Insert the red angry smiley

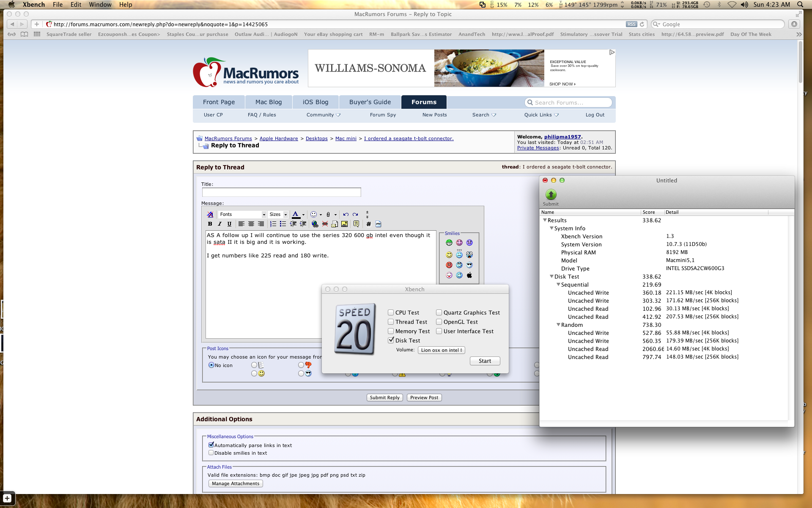[449, 265]
